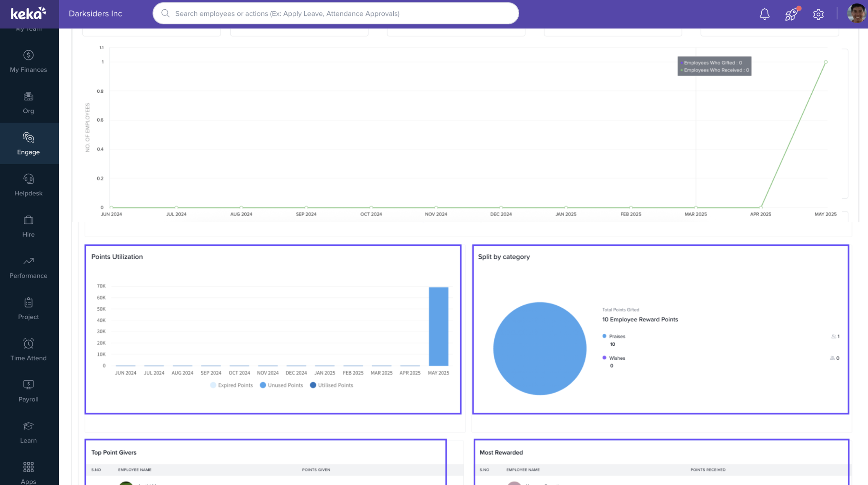Image resolution: width=868 pixels, height=485 pixels.
Task: Toggle Utilised Points legend series
Action: point(332,385)
